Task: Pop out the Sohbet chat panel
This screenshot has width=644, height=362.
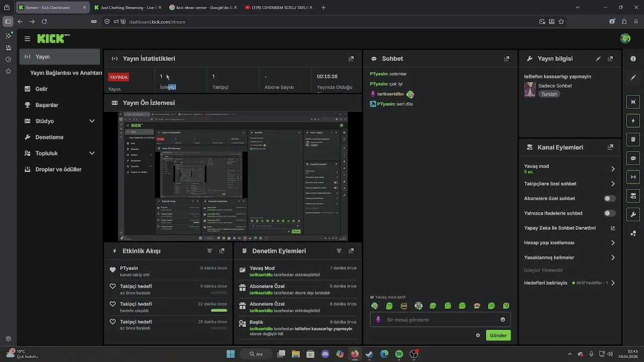Action: tap(507, 59)
